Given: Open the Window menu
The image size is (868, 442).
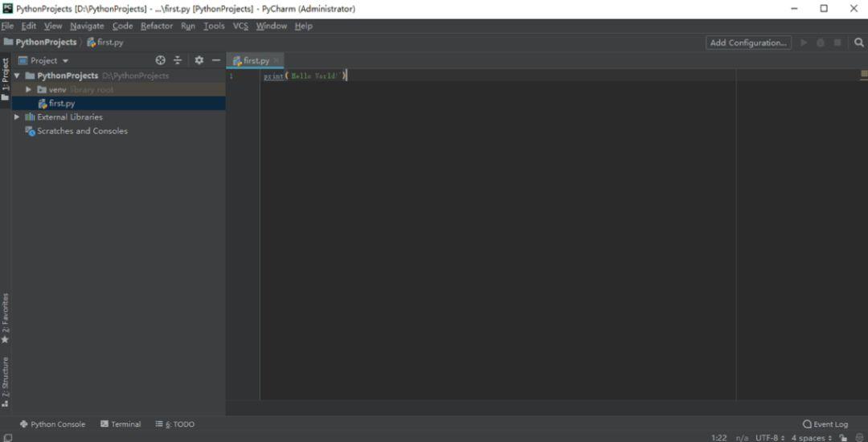Looking at the screenshot, I should click(272, 26).
